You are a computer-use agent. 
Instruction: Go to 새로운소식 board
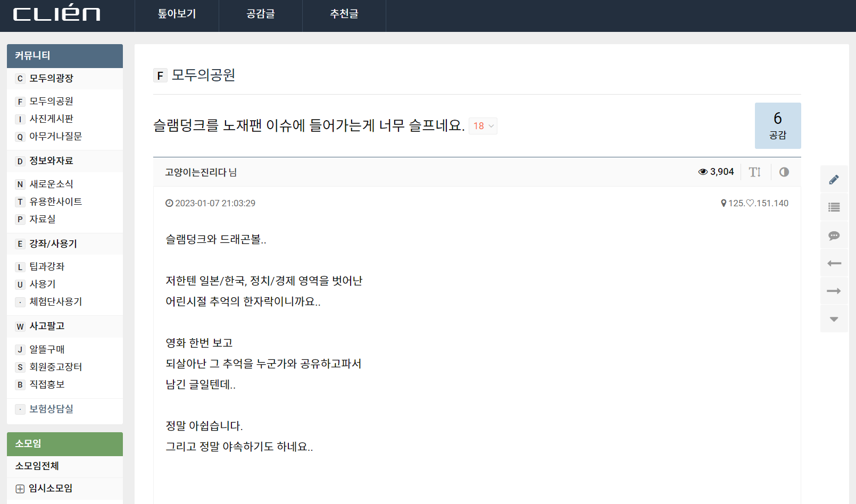[51, 184]
